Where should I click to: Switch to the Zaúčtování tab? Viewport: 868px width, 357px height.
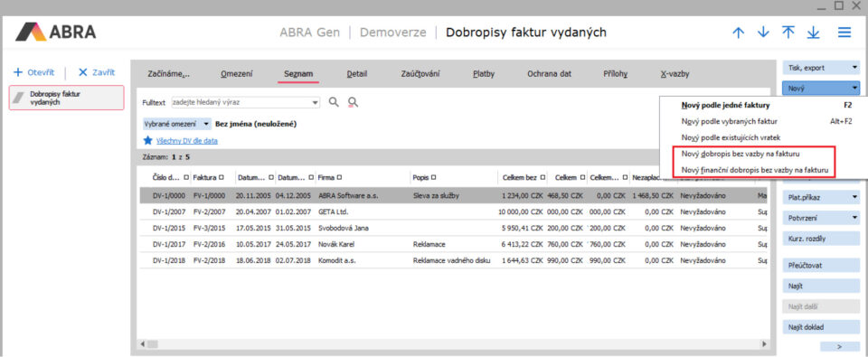click(x=420, y=74)
